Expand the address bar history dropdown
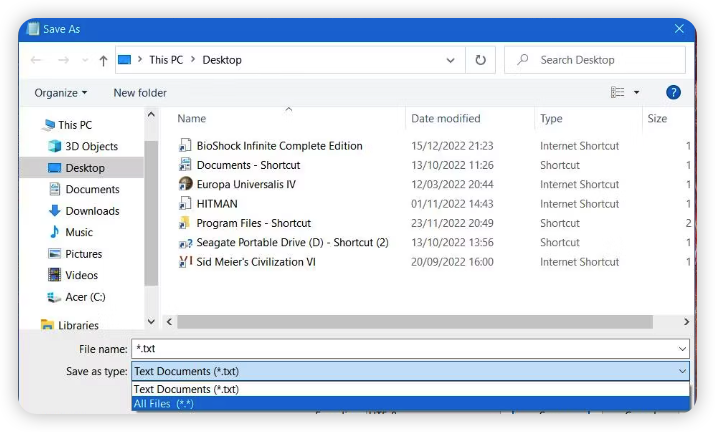The image size is (715, 432). point(450,60)
